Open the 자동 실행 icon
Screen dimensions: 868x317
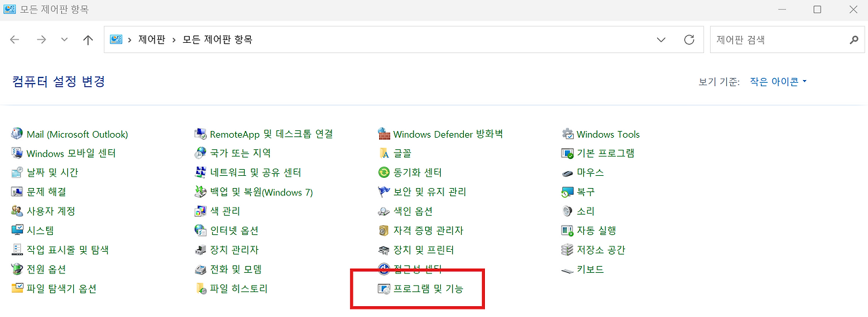(x=568, y=231)
